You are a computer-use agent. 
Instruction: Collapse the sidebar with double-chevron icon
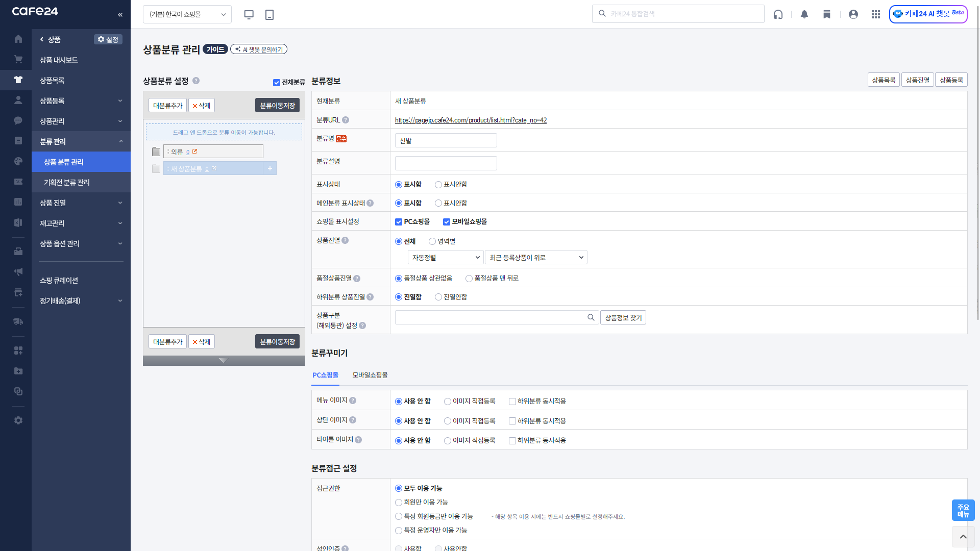point(120,15)
